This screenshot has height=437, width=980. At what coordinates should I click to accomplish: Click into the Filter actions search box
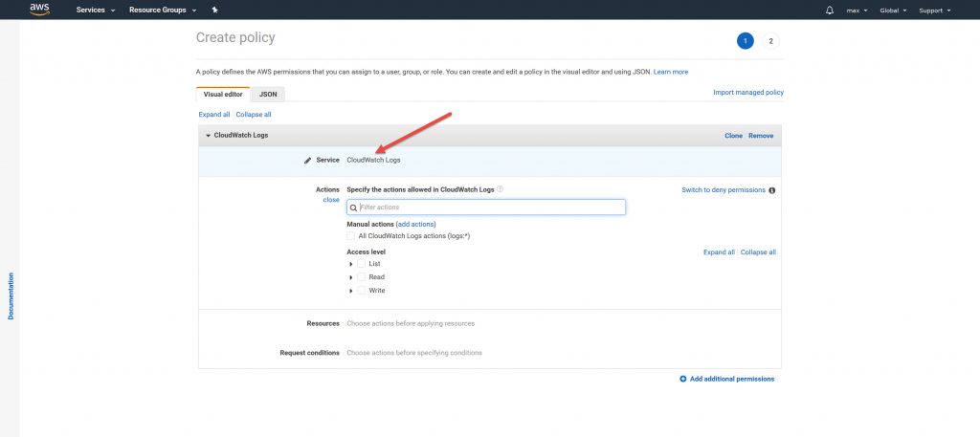point(490,207)
